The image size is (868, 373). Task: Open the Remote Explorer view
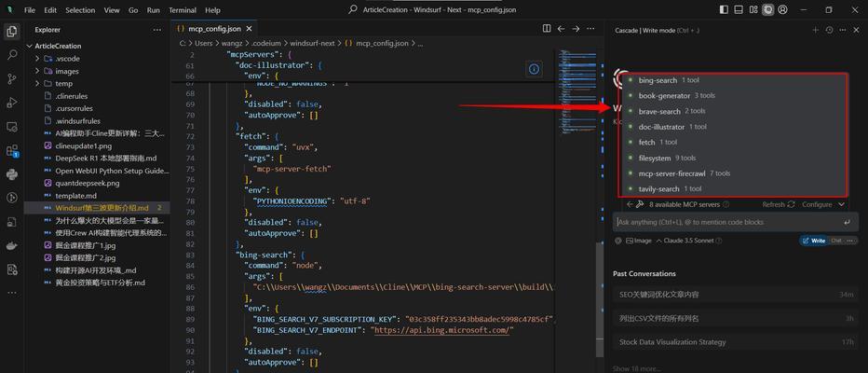click(x=11, y=127)
